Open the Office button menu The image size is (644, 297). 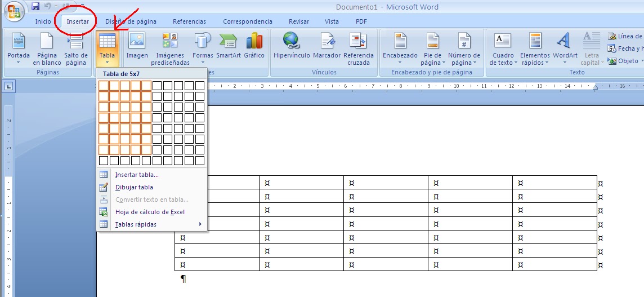pos(14,12)
